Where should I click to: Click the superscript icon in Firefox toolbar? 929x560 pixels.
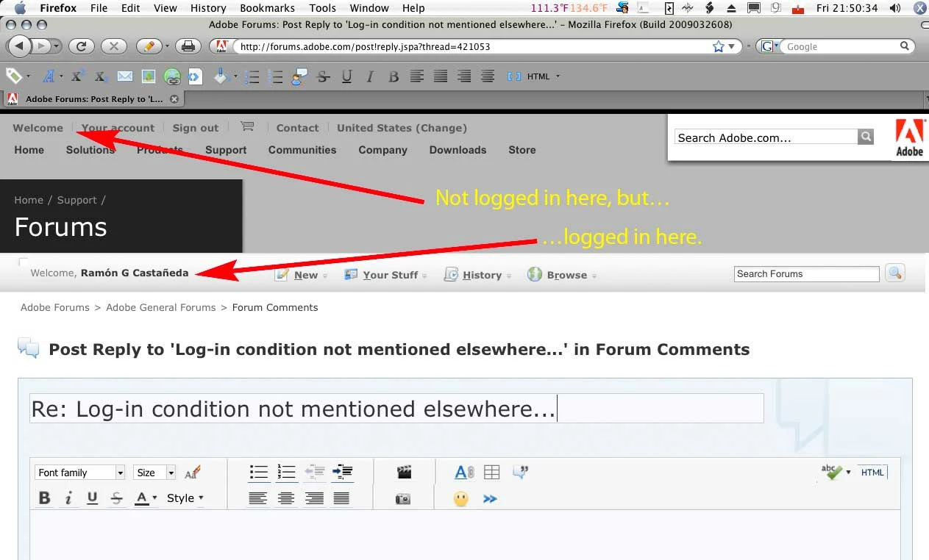77,76
